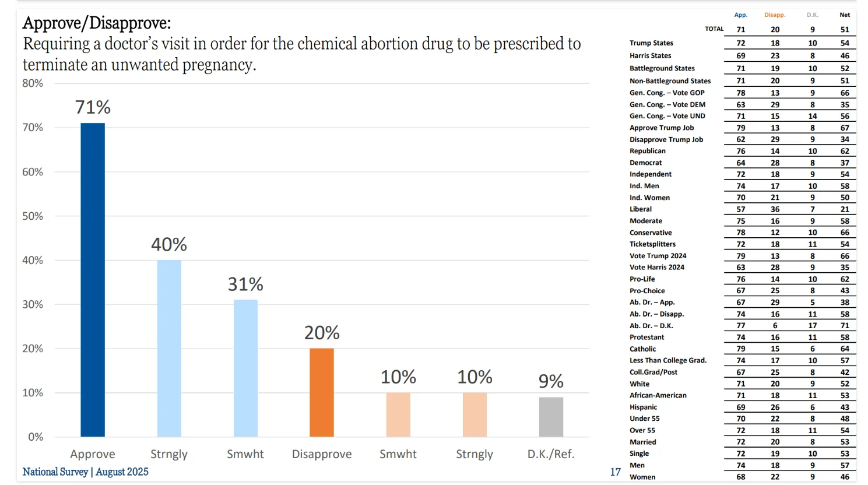Click the African-American row label
The image size is (868, 485).
[658, 395]
